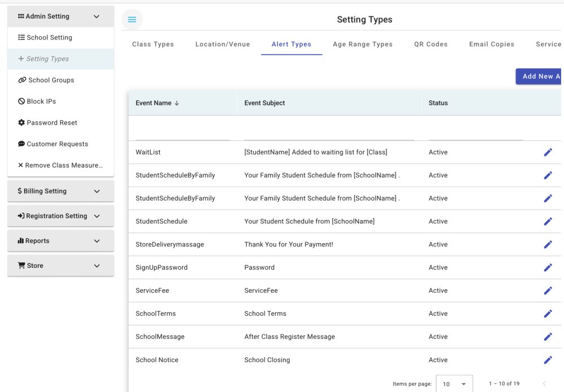Open the Items per page dropdown
The height and width of the screenshot is (392, 564).
tap(454, 384)
